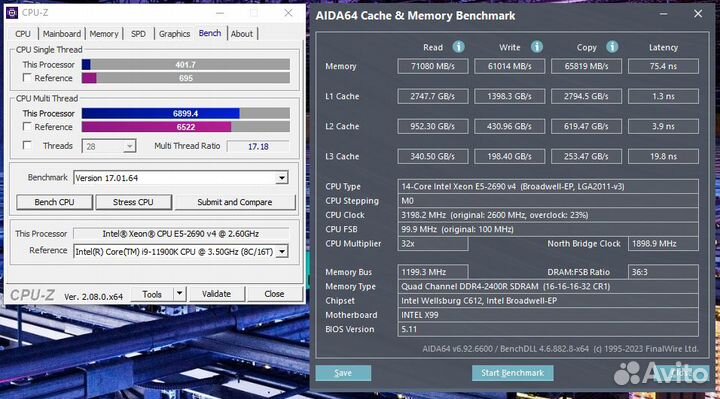
Task: Click L1 Cache Read value 2747.7 GB/s
Action: click(433, 96)
